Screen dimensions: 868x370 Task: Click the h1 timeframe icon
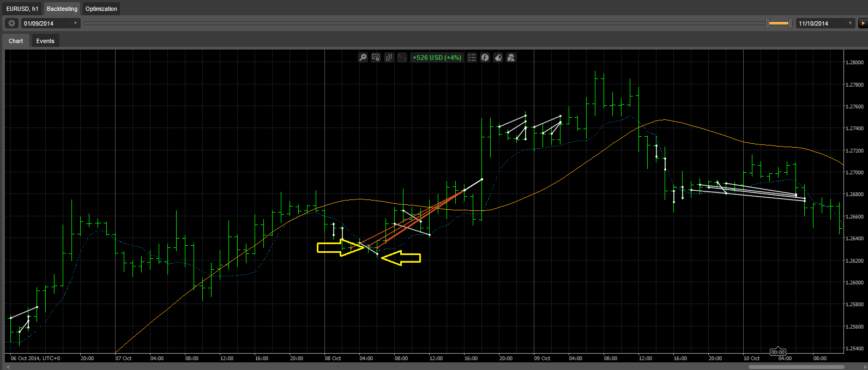click(x=402, y=57)
